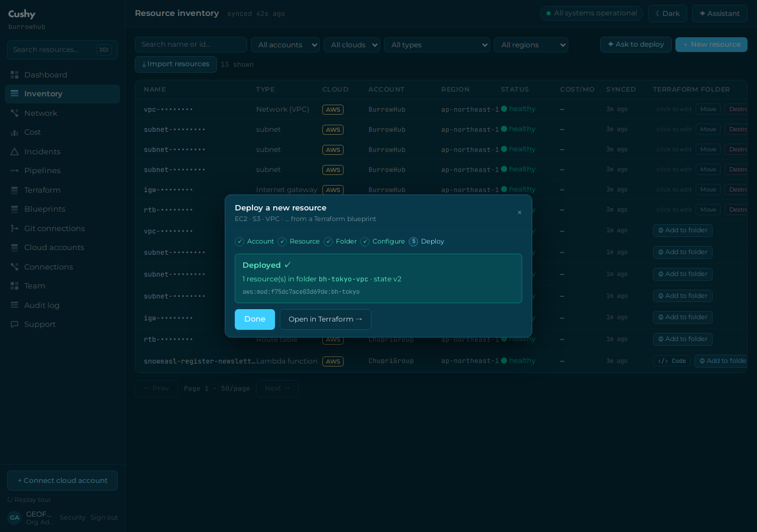Click Move in first vpc row
This screenshot has width=757, height=532.
(x=708, y=109)
